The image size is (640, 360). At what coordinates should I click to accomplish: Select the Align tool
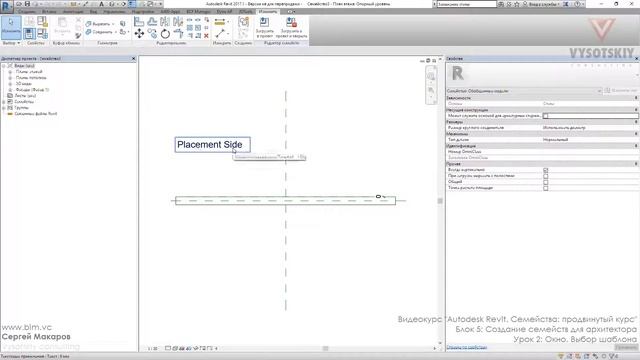(x=139, y=22)
